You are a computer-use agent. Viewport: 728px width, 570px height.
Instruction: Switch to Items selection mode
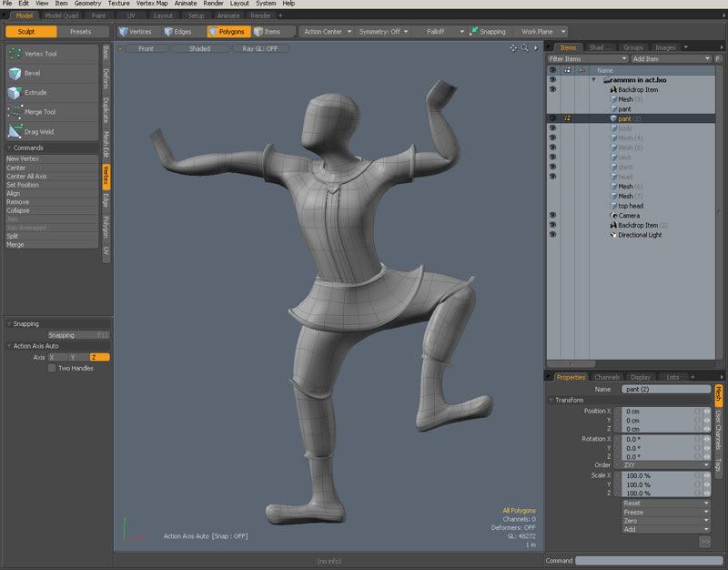click(x=268, y=32)
